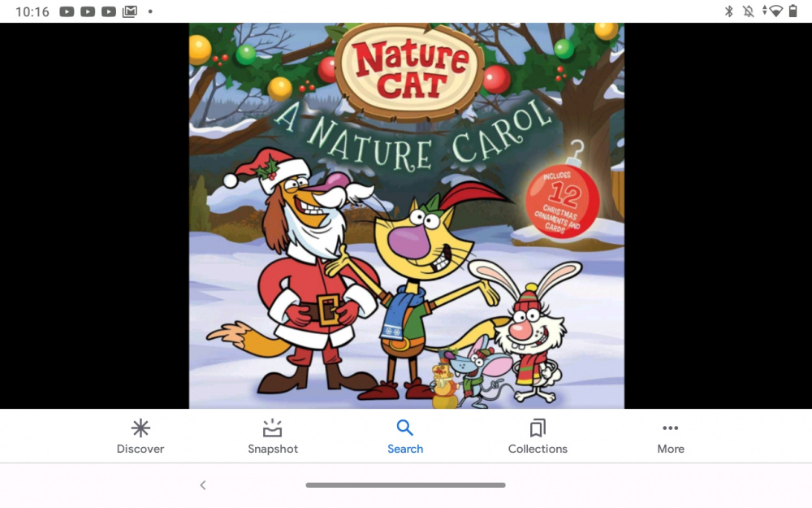Open the Discover tab

(140, 437)
